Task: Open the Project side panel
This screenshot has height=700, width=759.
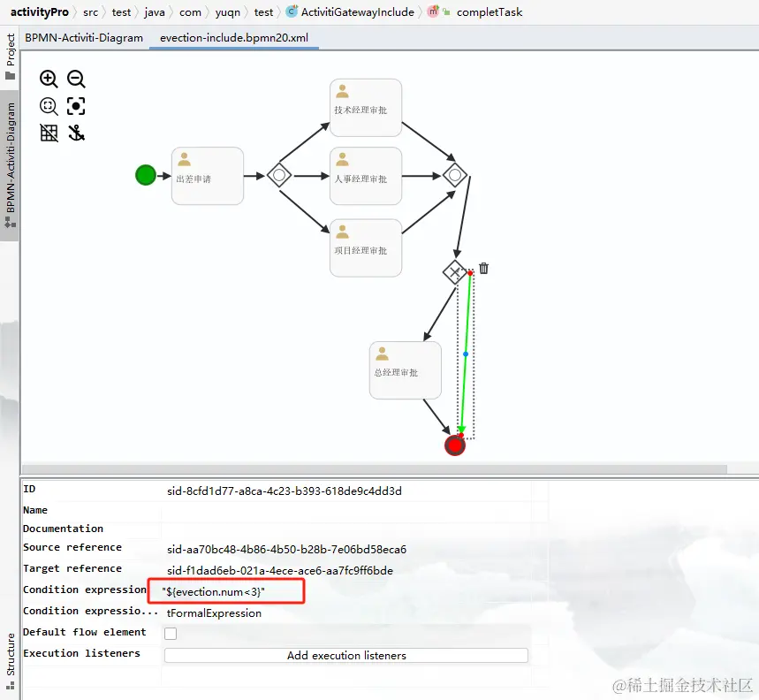Action: coord(10,57)
